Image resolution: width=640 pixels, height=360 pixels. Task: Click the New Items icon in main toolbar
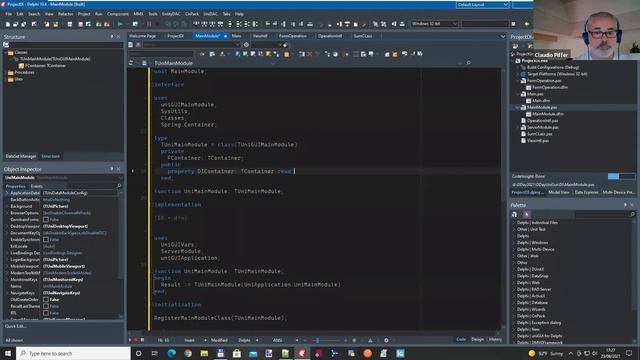pos(7,24)
